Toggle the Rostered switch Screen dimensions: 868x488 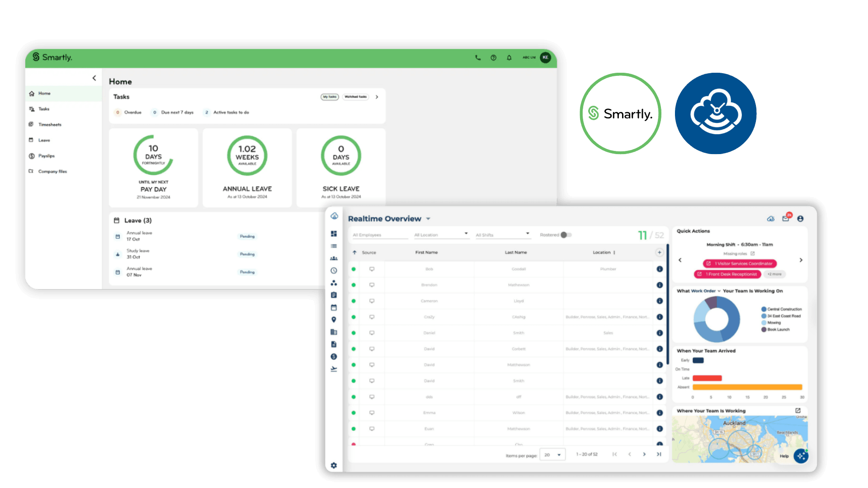tap(566, 235)
